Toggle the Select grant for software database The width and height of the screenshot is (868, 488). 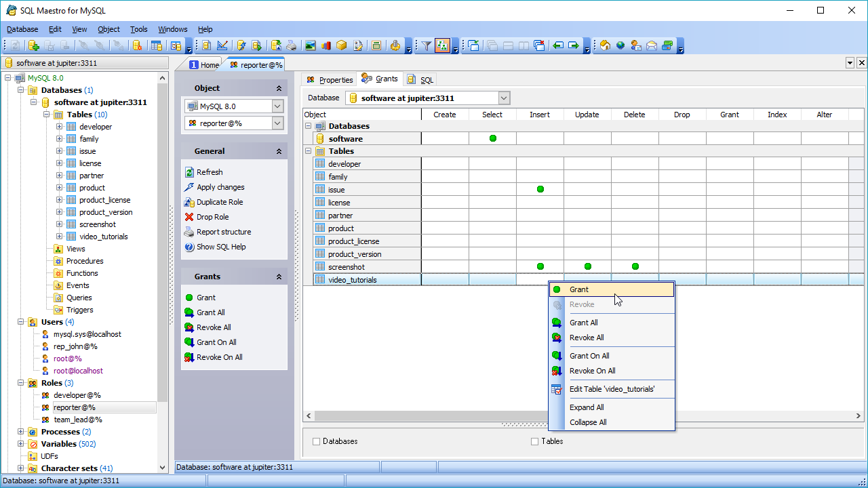tap(492, 138)
